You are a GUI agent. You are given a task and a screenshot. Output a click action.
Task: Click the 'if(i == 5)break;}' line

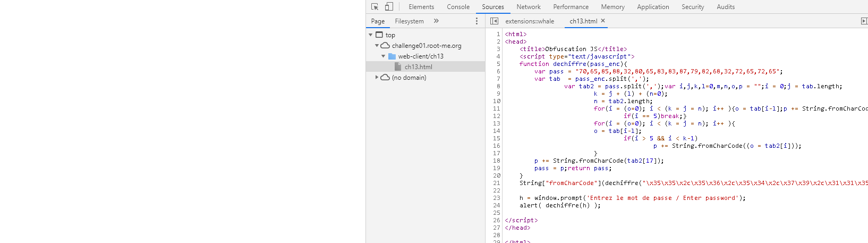click(x=655, y=116)
